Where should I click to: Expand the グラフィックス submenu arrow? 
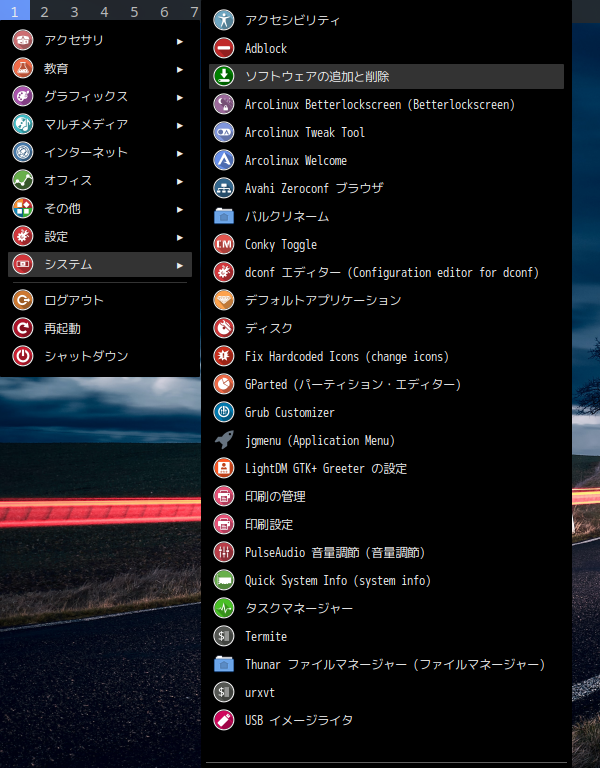(180, 97)
